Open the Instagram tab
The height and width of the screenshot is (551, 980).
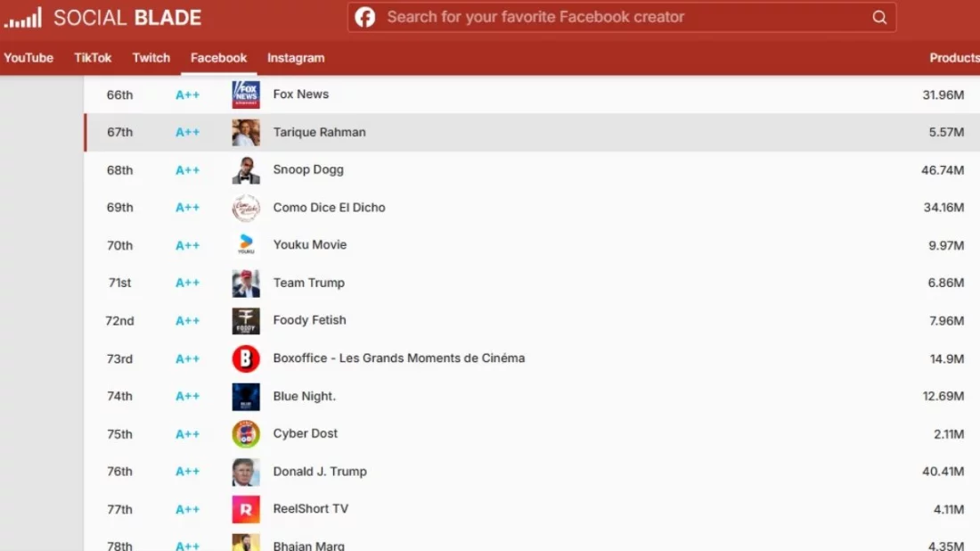[x=296, y=58]
